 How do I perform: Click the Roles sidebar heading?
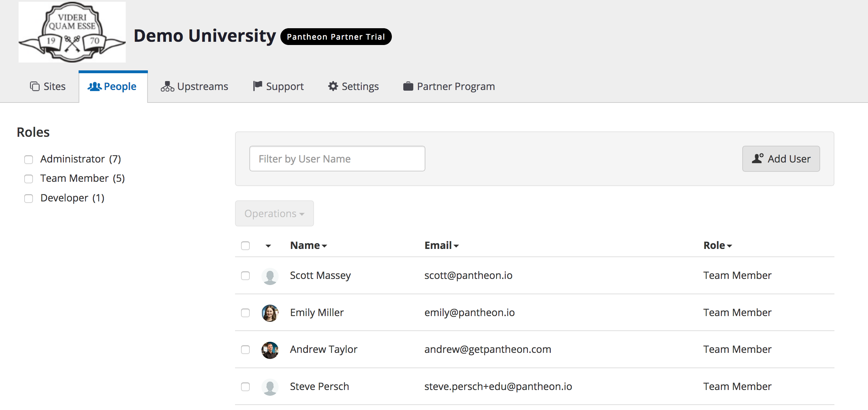tap(33, 132)
